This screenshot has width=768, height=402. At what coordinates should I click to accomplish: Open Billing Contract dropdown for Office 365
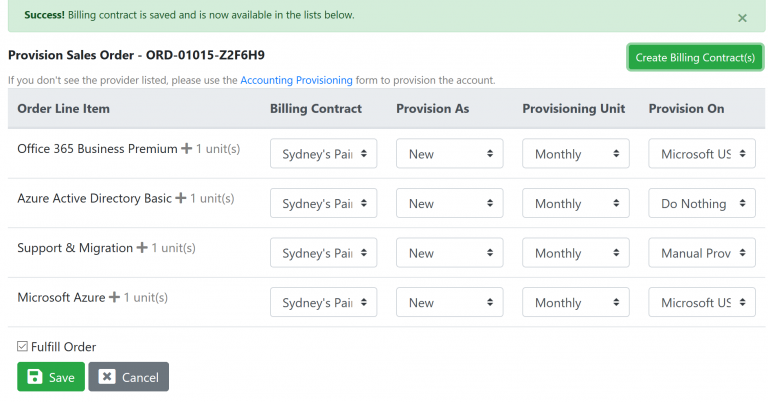(323, 154)
